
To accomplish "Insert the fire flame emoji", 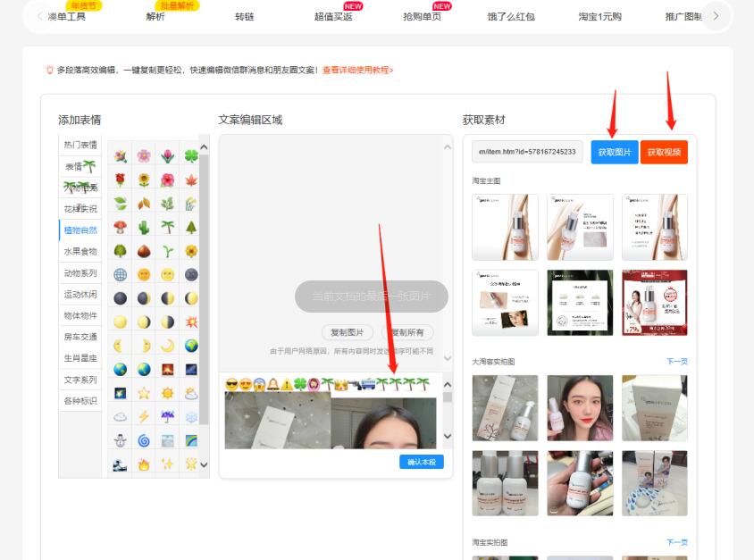I will click(x=144, y=464).
